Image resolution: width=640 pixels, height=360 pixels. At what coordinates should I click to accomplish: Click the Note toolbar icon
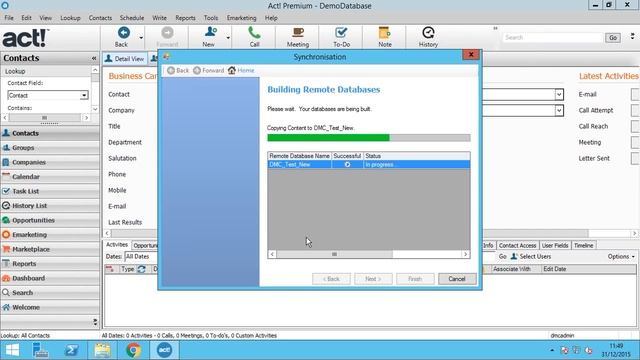pos(384,33)
